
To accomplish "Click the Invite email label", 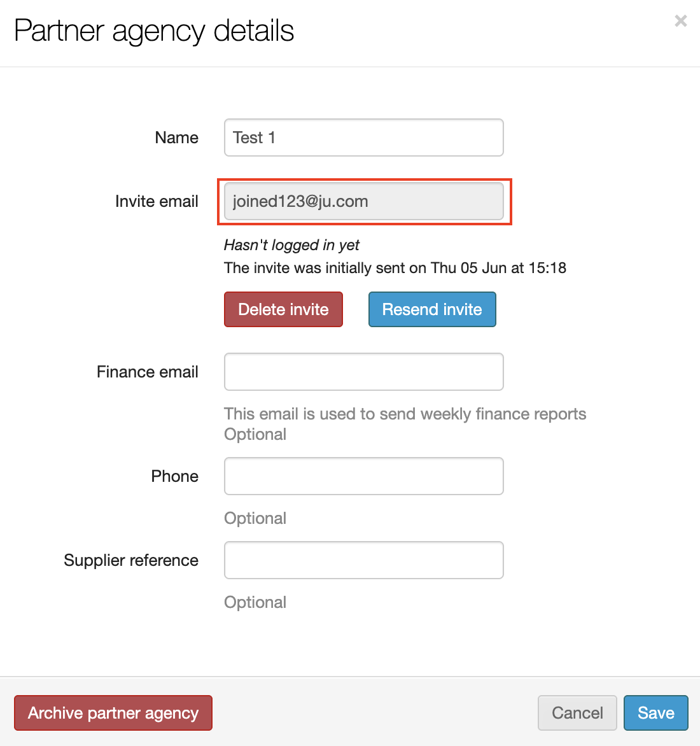I will pos(157,201).
